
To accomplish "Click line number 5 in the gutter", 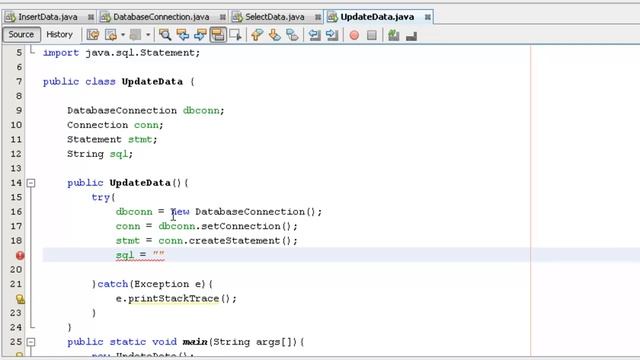I will coord(19,53).
